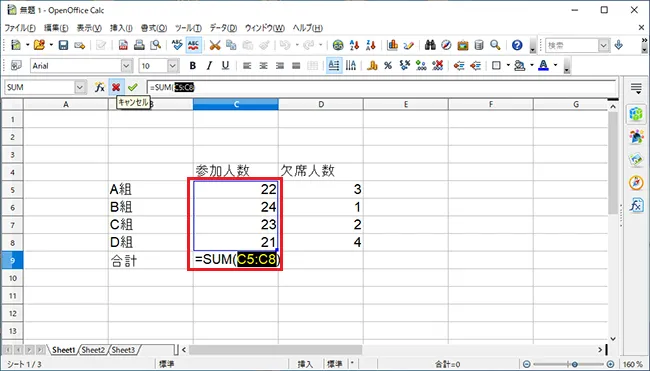This screenshot has height=371, width=650.
Task: Insert a chart using the chart icon
Action: [x=392, y=45]
